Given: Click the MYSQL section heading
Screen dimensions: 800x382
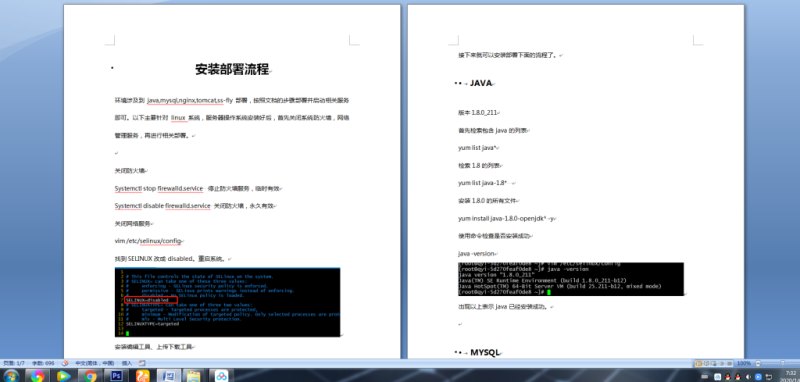Looking at the screenshot, I should tap(485, 352).
